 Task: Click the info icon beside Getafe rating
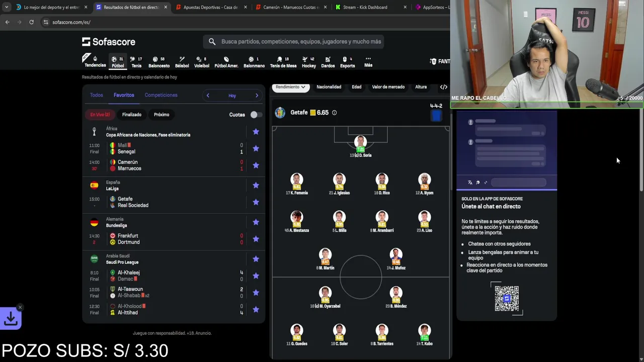click(334, 113)
